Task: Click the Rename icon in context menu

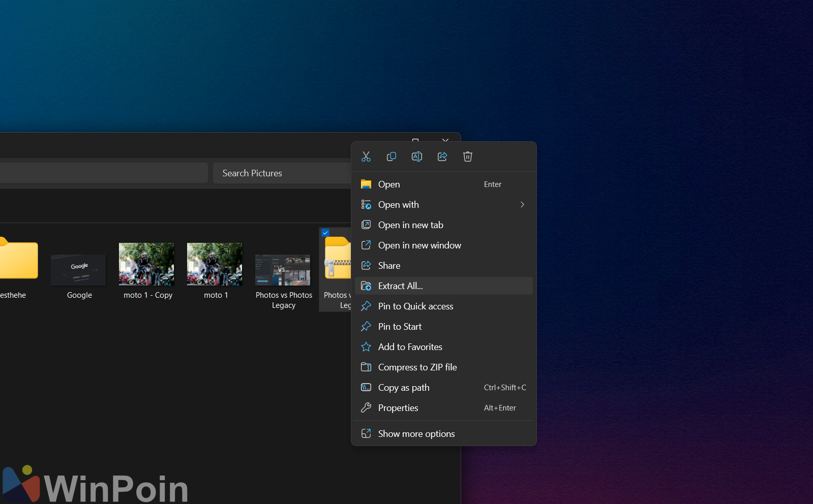Action: pyautogui.click(x=417, y=156)
